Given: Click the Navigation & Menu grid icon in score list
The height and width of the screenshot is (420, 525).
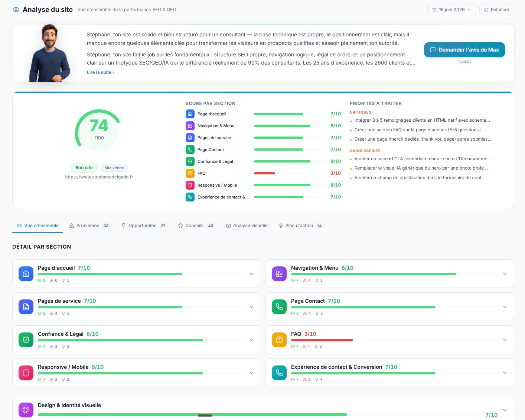Looking at the screenshot, I should coord(190,126).
